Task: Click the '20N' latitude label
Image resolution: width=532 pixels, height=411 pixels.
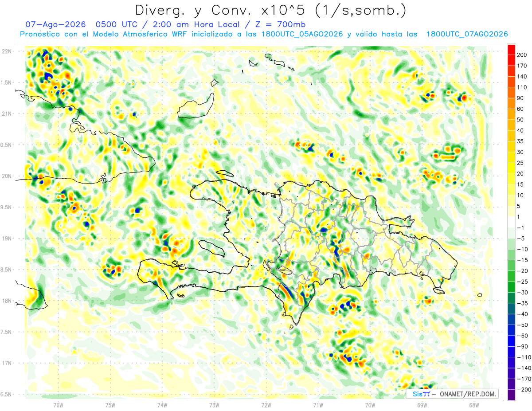Action: pyautogui.click(x=7, y=176)
